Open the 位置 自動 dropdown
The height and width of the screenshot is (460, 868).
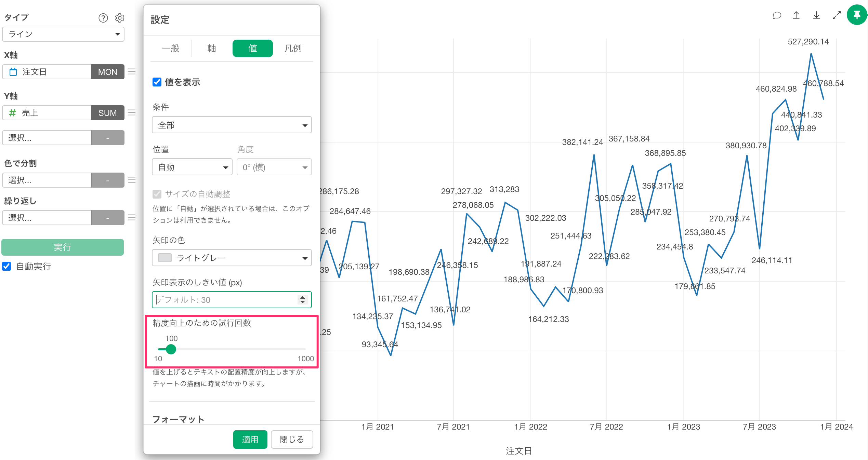(192, 167)
